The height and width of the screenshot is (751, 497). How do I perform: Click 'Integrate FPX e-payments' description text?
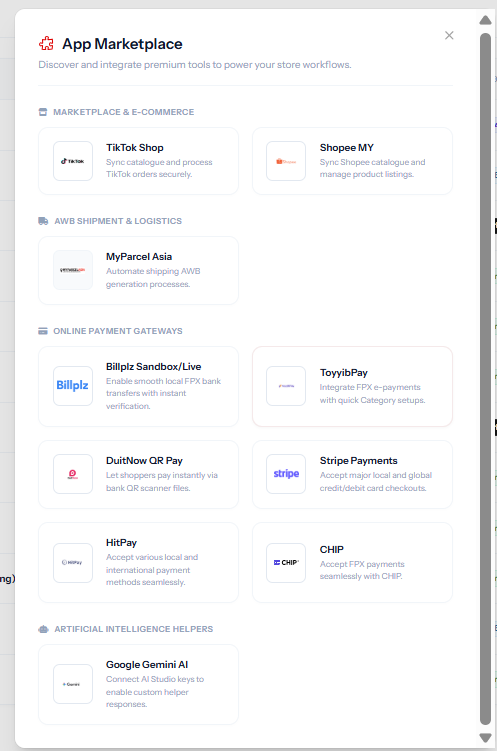[x=373, y=393]
